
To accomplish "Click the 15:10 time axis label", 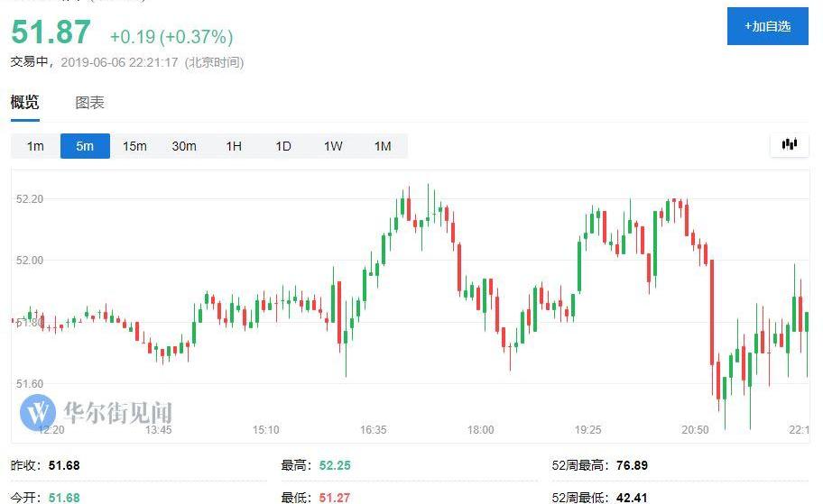I will point(265,430).
